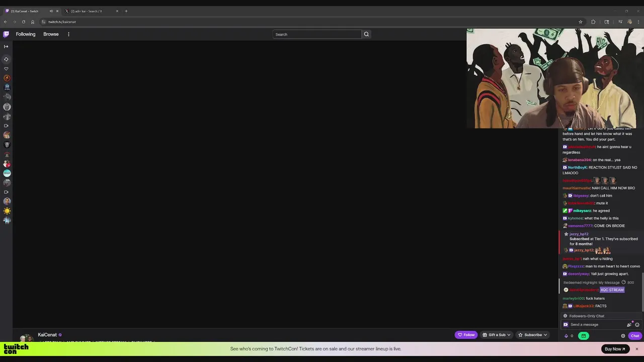
Task: Bookmark this page with the star
Action: (x=580, y=22)
